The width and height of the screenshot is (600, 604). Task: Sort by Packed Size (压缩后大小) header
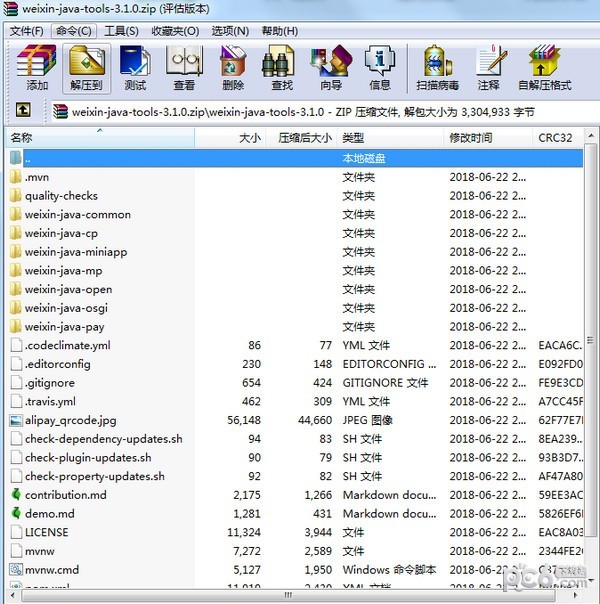coord(302,138)
